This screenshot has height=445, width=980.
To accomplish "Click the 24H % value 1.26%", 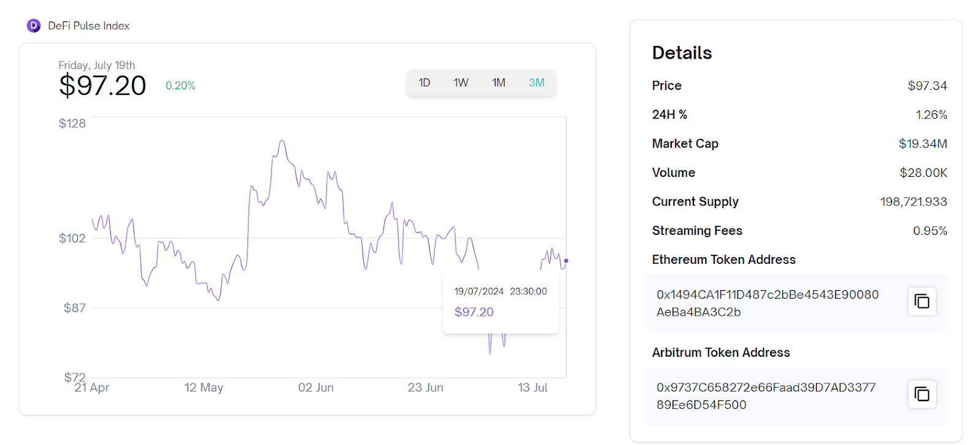I will tap(932, 114).
